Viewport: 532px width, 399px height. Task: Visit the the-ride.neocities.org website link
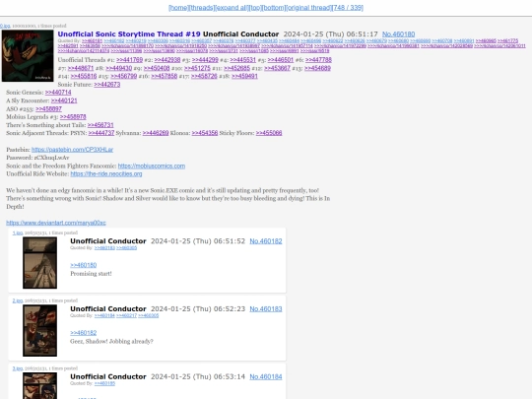106,174
